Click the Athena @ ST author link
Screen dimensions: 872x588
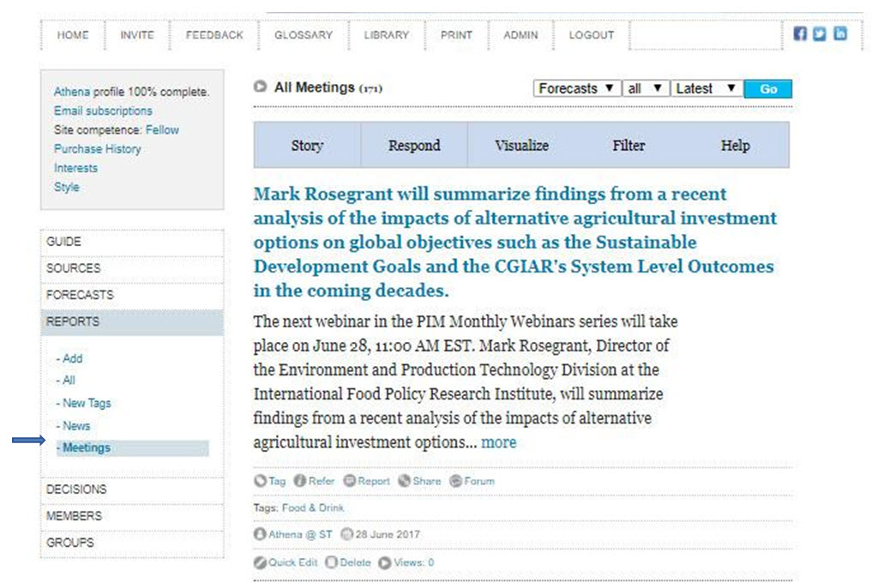(x=300, y=535)
